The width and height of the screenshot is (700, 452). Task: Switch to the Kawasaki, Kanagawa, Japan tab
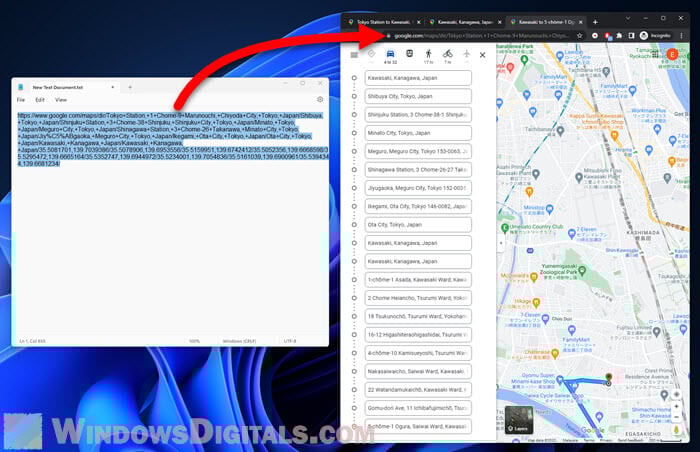[464, 22]
